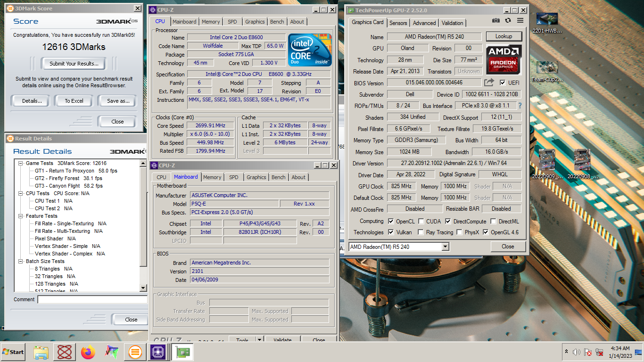Screen dimensions: 644x362
Task: Toggle the OpenCL checkbox
Action: point(391,221)
